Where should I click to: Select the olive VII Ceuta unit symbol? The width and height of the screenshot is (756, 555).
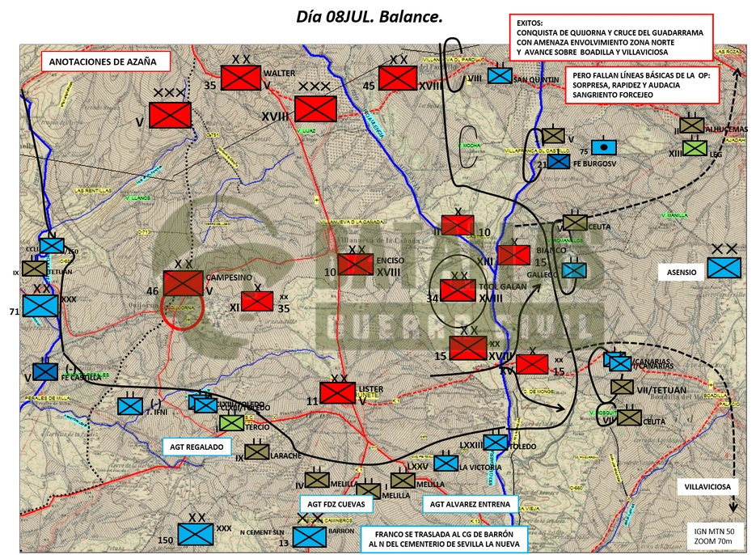coord(629,418)
